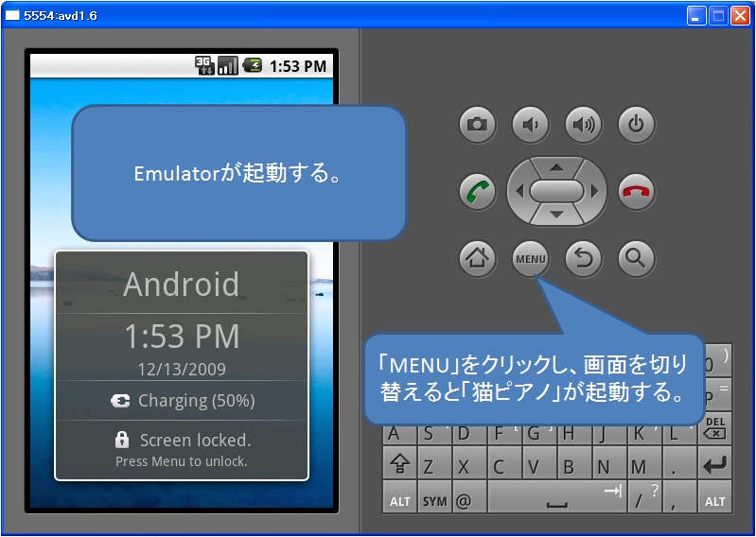Click the 'Charging (50%)' text
The width and height of the screenshot is (756, 537).
tap(196, 401)
